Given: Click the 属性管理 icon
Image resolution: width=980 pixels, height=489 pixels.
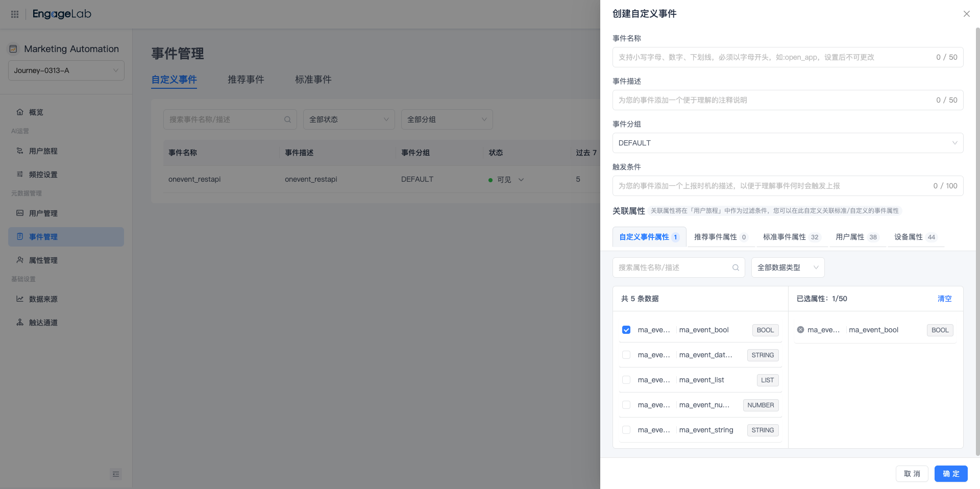Looking at the screenshot, I should pyautogui.click(x=19, y=260).
